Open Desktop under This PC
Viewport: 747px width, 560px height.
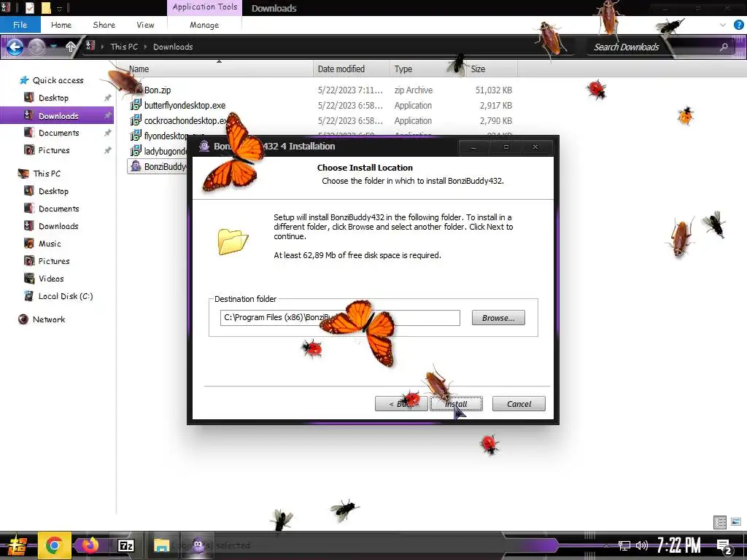[x=53, y=191]
